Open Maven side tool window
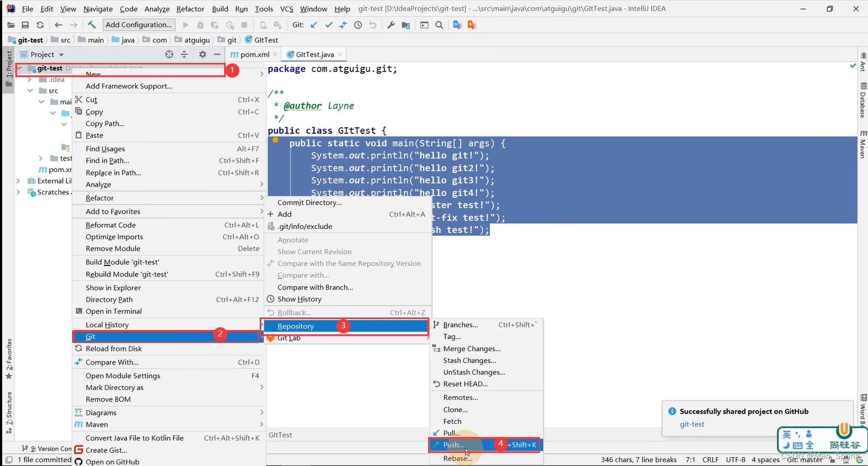The image size is (868, 466). coord(863,144)
